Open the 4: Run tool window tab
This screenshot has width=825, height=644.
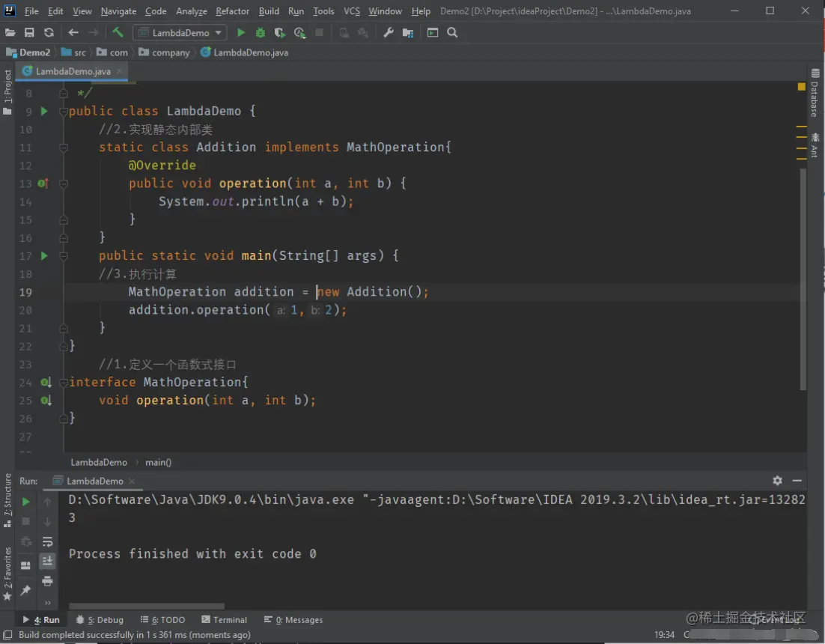41,620
